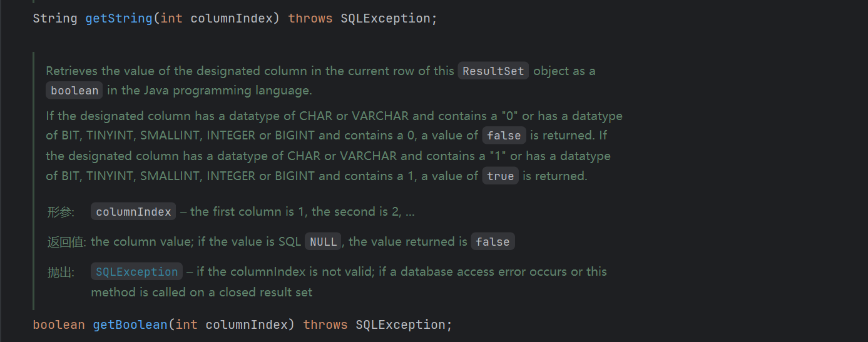Click the 形参 parameters label
Image resolution: width=868 pixels, height=342 pixels.
click(61, 212)
